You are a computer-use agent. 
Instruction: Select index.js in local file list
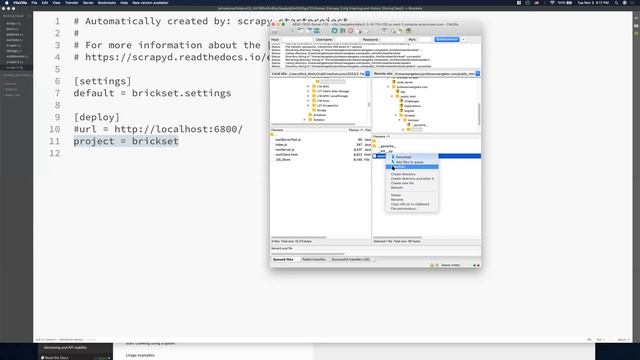click(281, 144)
